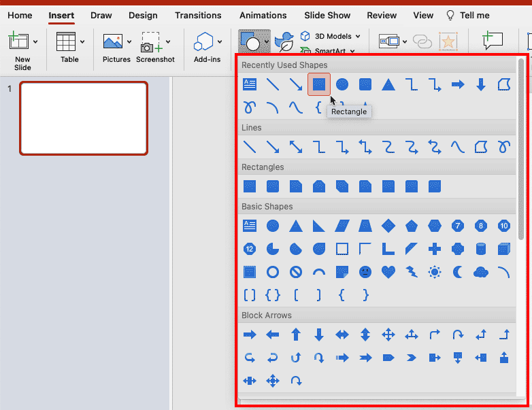This screenshot has width=532, height=410.
Task: Pick the Quad Arrow in Block Arrows
Action: (x=388, y=335)
